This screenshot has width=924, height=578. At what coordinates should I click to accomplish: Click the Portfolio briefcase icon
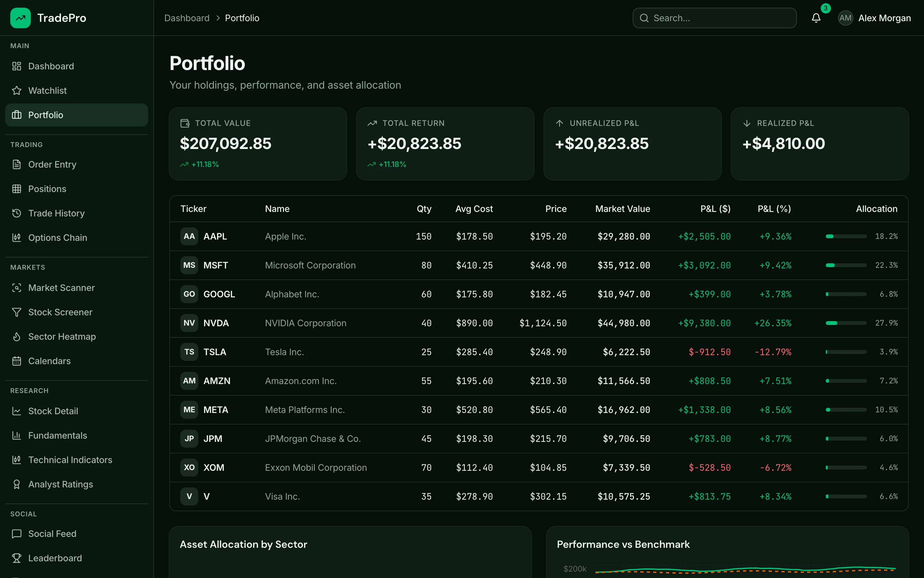[x=16, y=115]
